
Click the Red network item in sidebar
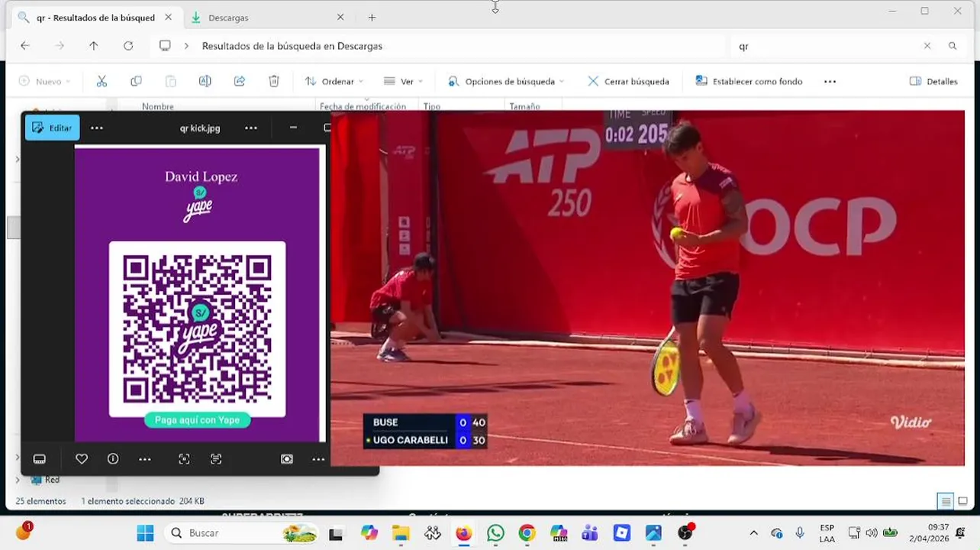click(x=44, y=480)
